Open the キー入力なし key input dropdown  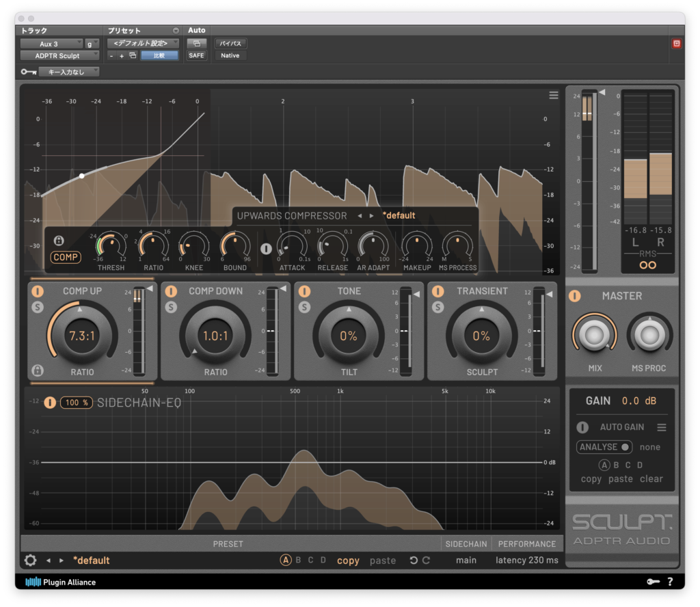coord(69,71)
